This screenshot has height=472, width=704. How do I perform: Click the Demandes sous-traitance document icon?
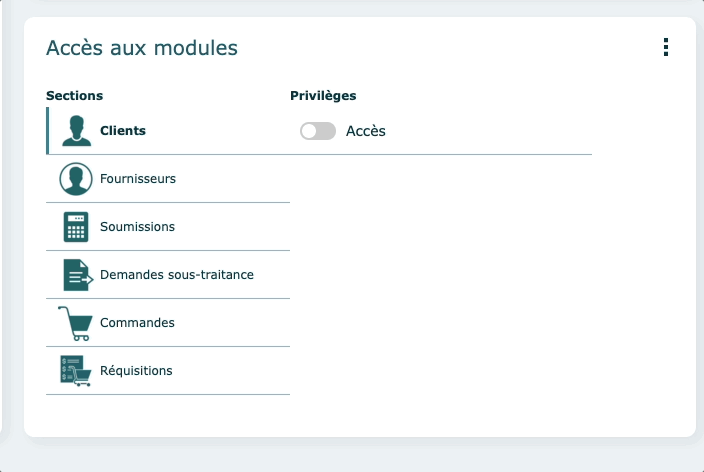click(76, 275)
